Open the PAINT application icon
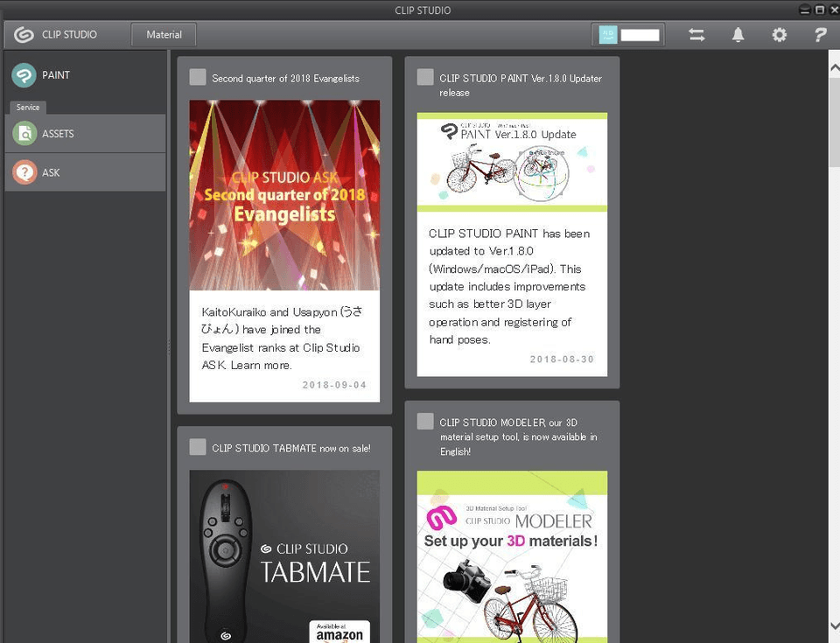This screenshot has width=840, height=643. coord(24,75)
